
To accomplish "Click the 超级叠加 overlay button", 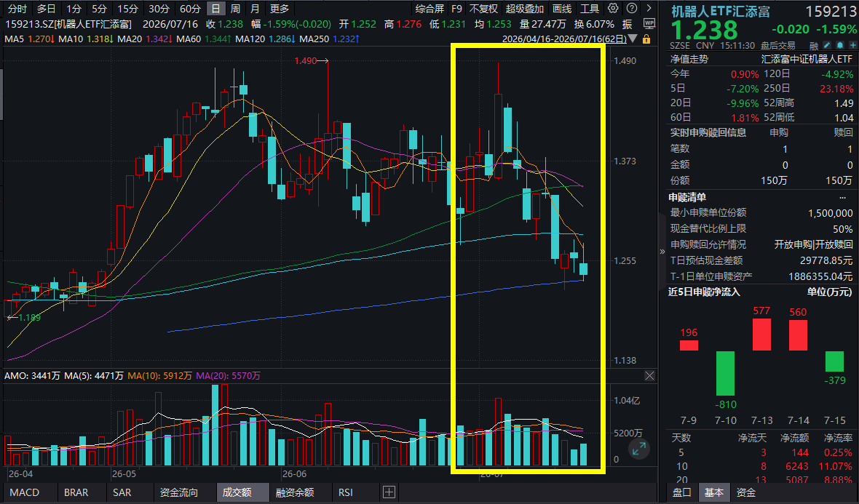I will click(x=525, y=9).
